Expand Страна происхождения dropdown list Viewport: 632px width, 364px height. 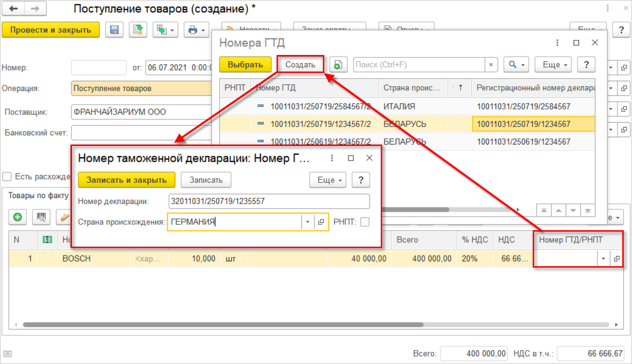(308, 222)
